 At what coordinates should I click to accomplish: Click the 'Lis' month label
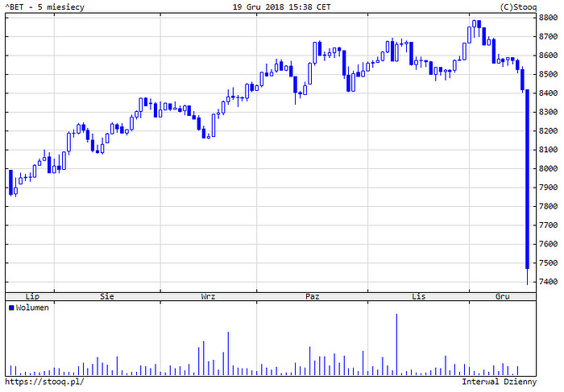click(419, 296)
